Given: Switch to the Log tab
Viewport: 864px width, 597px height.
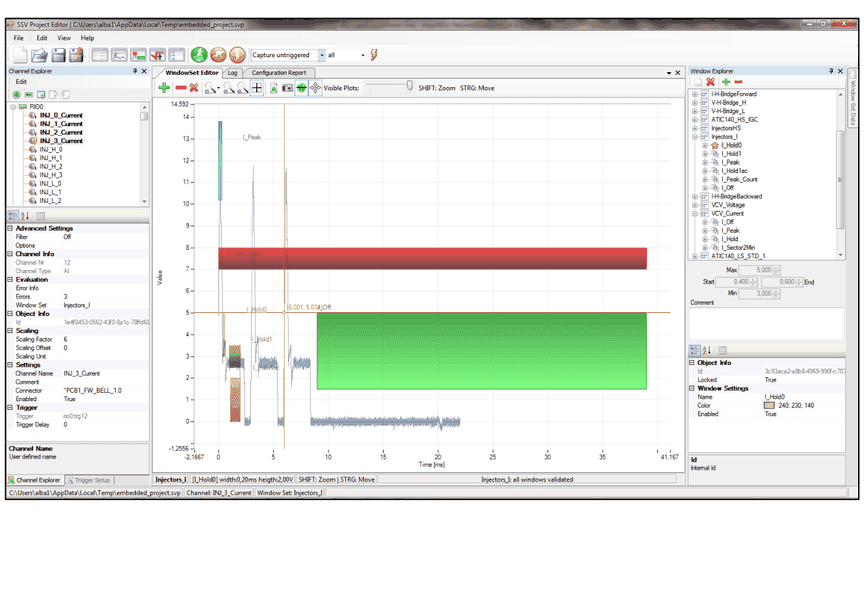Looking at the screenshot, I should [x=233, y=73].
